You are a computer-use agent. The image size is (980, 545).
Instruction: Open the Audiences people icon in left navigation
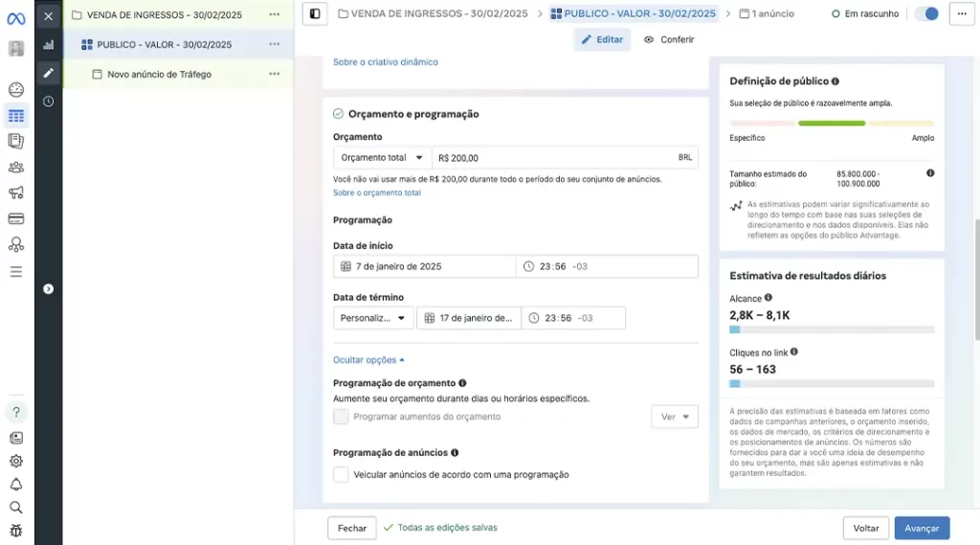point(15,167)
